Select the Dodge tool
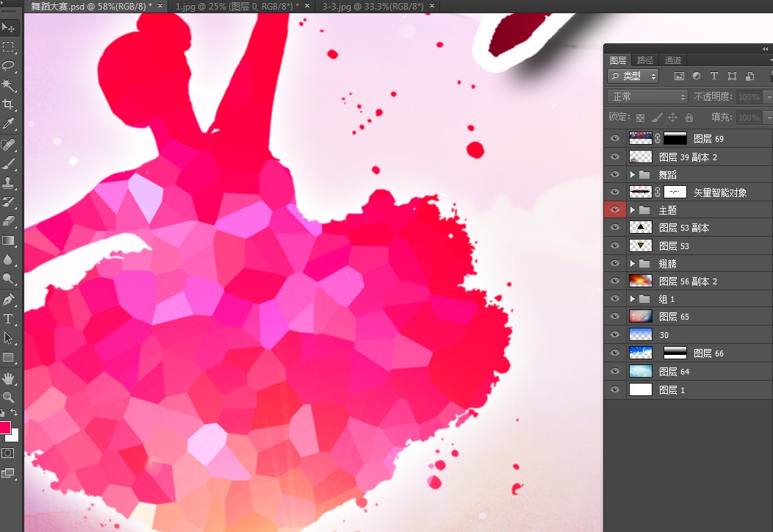This screenshot has height=532, width=773. [8, 278]
